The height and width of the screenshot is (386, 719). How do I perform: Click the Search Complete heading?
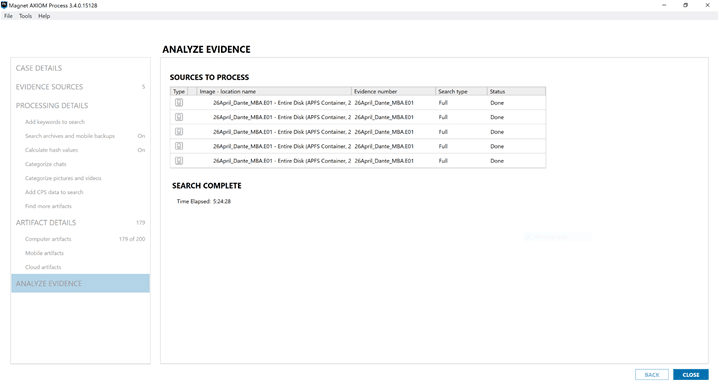206,186
